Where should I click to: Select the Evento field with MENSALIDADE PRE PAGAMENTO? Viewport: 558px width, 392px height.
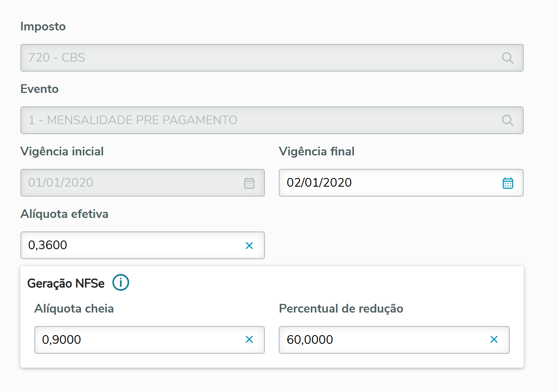[x=261, y=120]
